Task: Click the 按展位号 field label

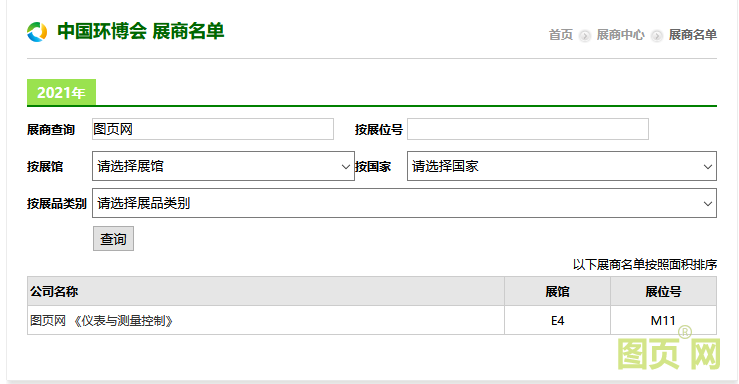Action: click(x=379, y=130)
